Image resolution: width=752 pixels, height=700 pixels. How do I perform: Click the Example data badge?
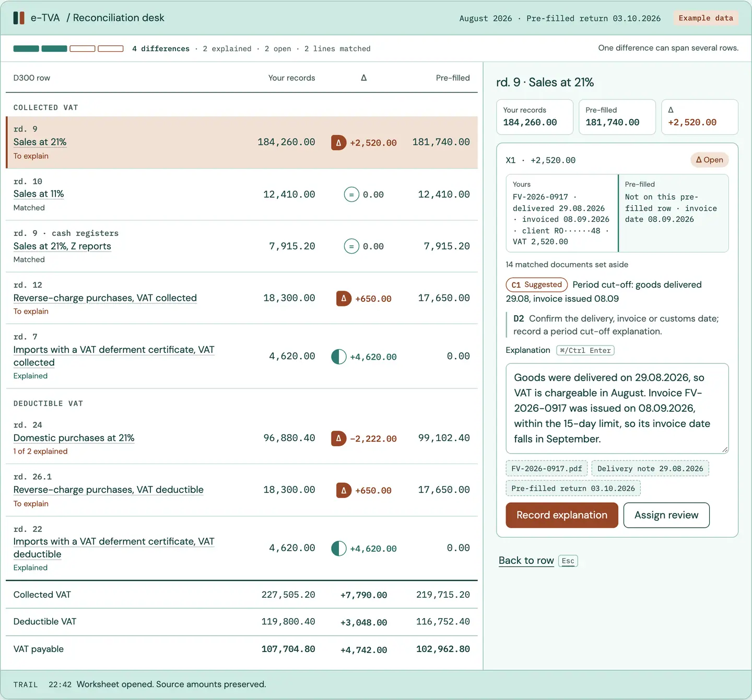tap(706, 18)
